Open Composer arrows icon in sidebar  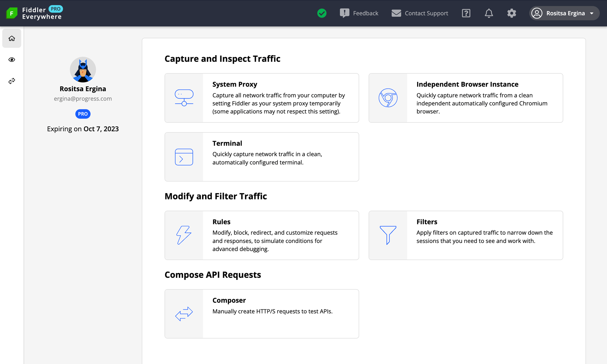coord(12,81)
